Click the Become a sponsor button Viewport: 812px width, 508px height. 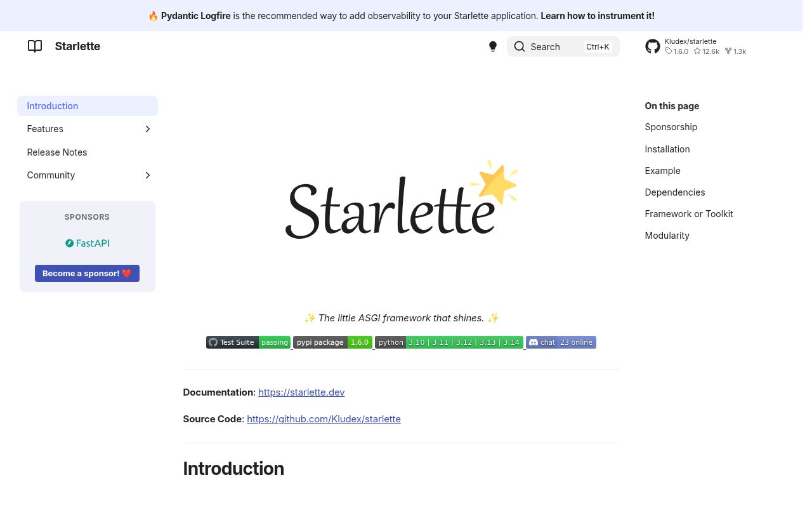click(x=87, y=273)
